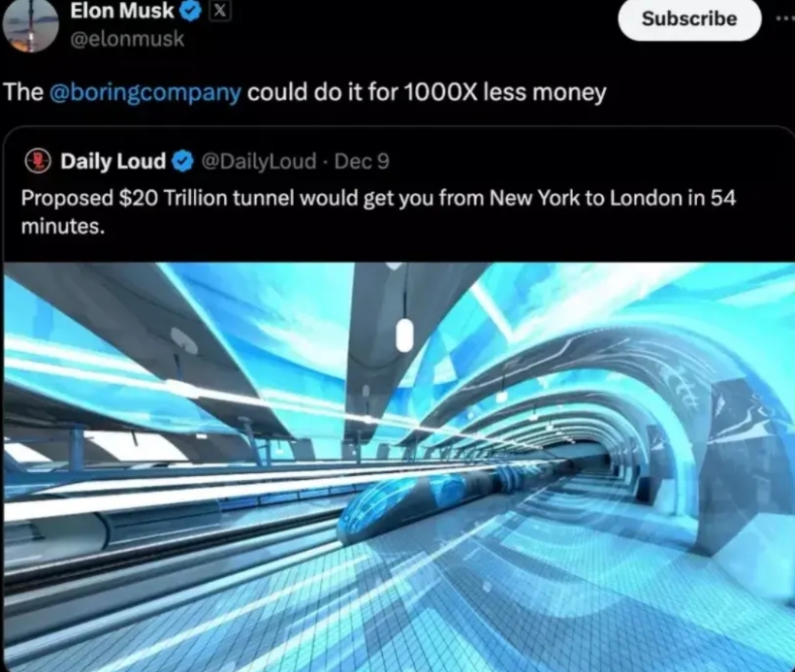Image resolution: width=795 pixels, height=672 pixels.
Task: Click the X affiliation badge next to Elon Musk
Action: pos(219,11)
